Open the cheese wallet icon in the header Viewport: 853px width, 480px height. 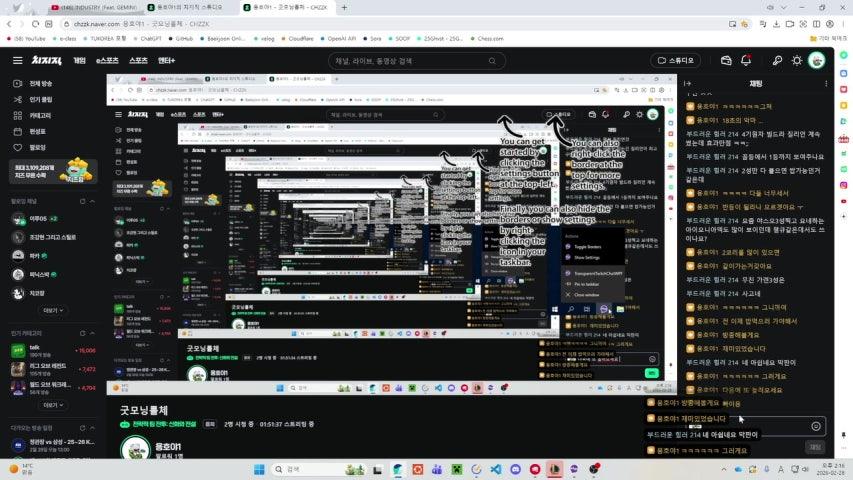click(726, 60)
